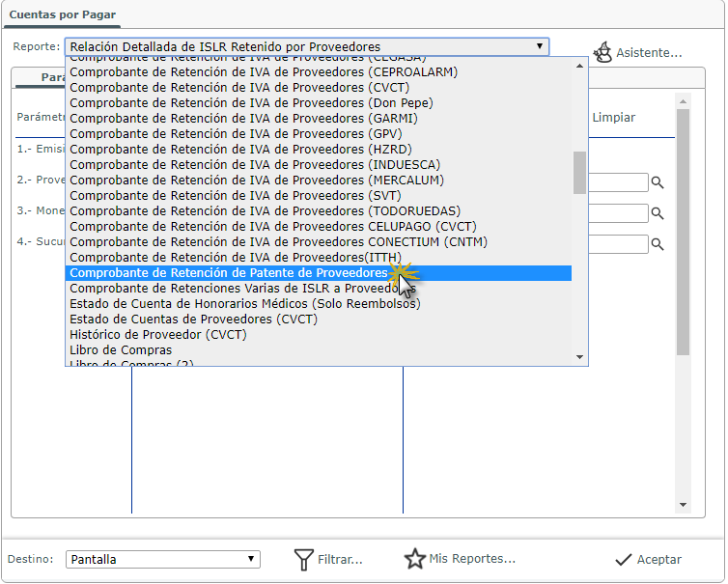Choose Comprobante de Retención IVA (INDUESCA)
This screenshot has height=584, width=728.
coord(319,165)
